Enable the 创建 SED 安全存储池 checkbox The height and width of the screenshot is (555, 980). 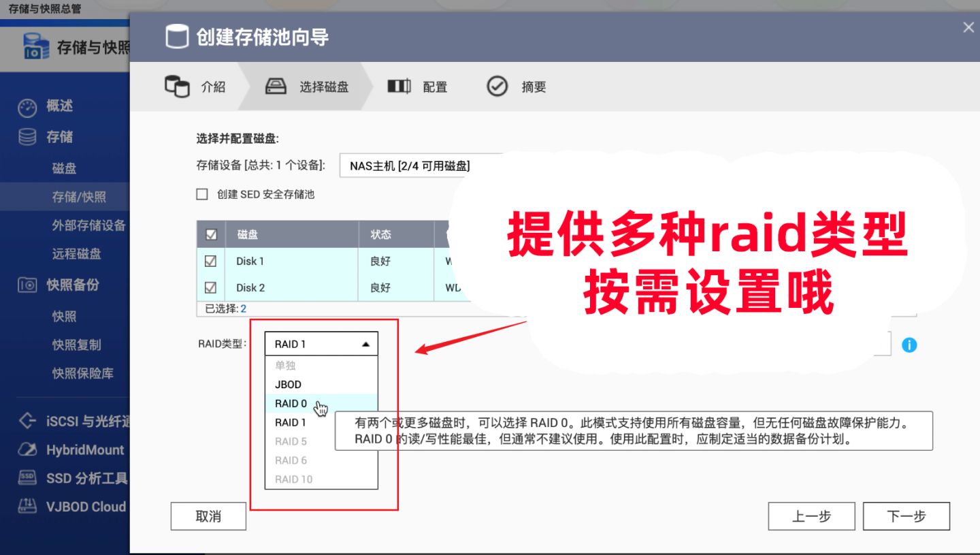point(202,194)
